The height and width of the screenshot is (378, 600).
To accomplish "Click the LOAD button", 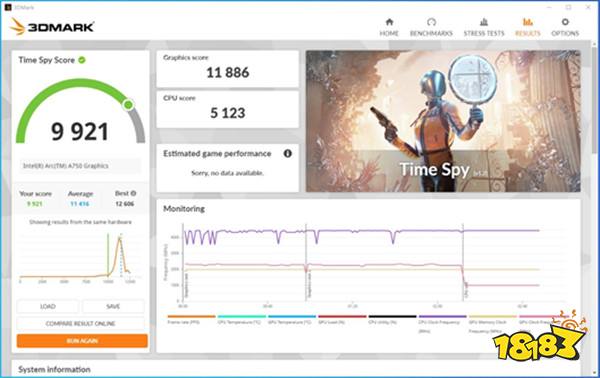I will click(x=48, y=306).
